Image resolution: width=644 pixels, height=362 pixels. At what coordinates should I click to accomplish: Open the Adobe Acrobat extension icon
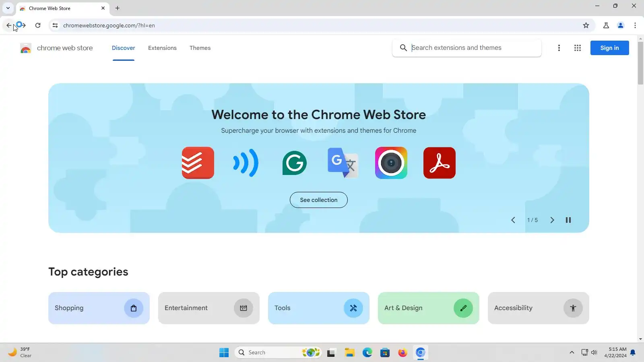click(x=439, y=163)
